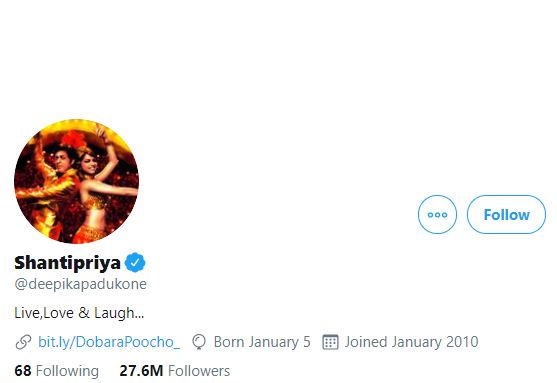Open the three-dots more options menu
Screen dimensions: 557x383
click(x=437, y=214)
